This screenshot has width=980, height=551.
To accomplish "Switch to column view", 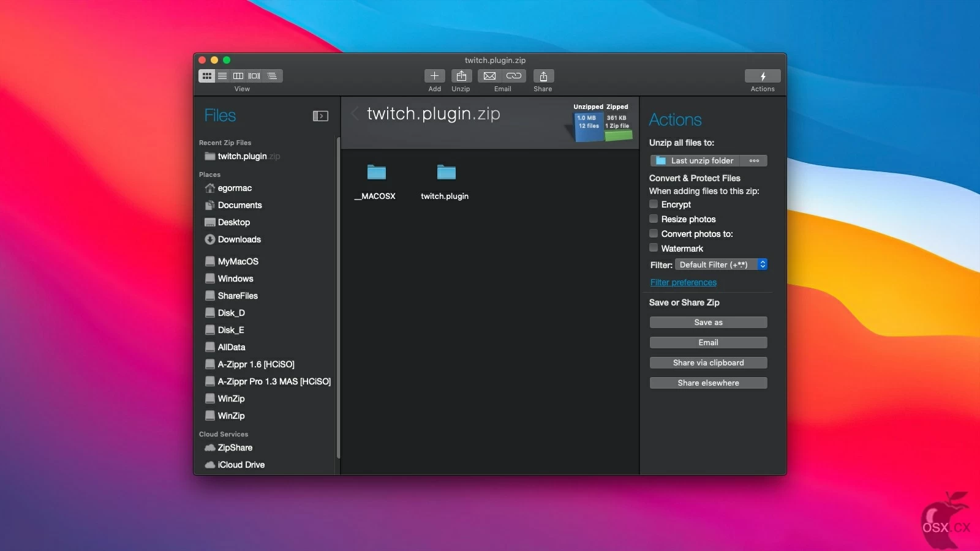I will (x=238, y=76).
